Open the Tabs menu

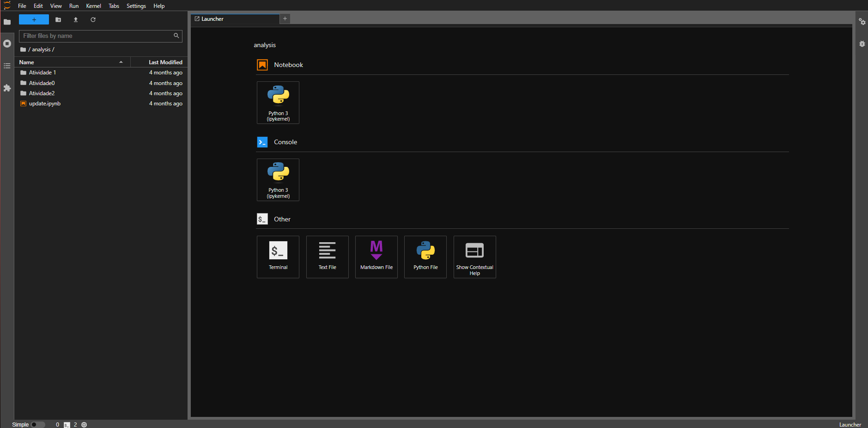[114, 6]
